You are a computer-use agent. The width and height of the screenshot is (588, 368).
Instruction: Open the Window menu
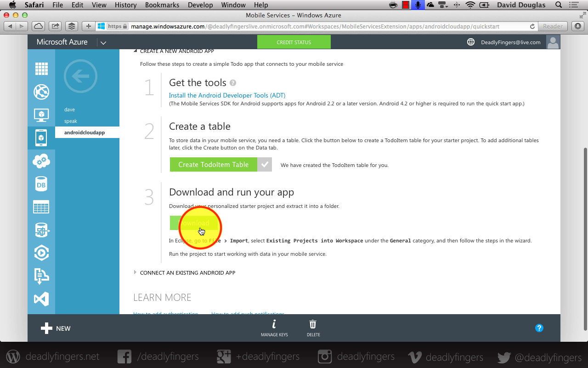coord(233,5)
